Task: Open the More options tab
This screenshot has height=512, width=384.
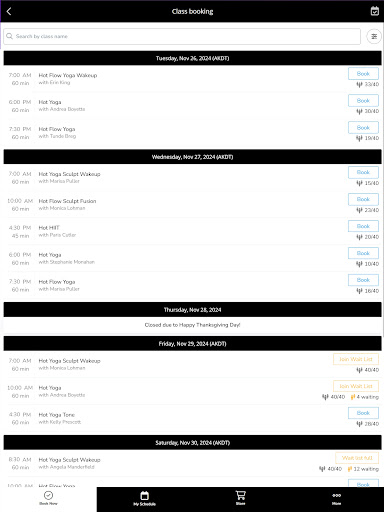Action: click(x=336, y=499)
